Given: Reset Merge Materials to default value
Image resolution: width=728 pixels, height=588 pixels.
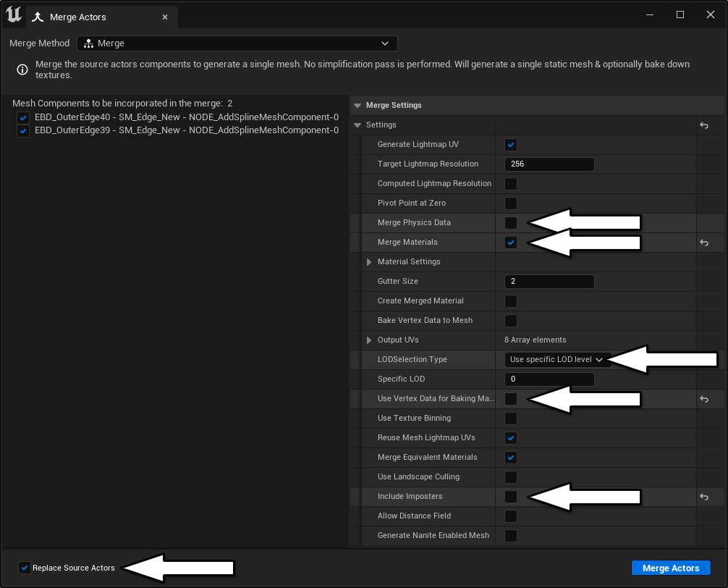Looking at the screenshot, I should pos(703,243).
